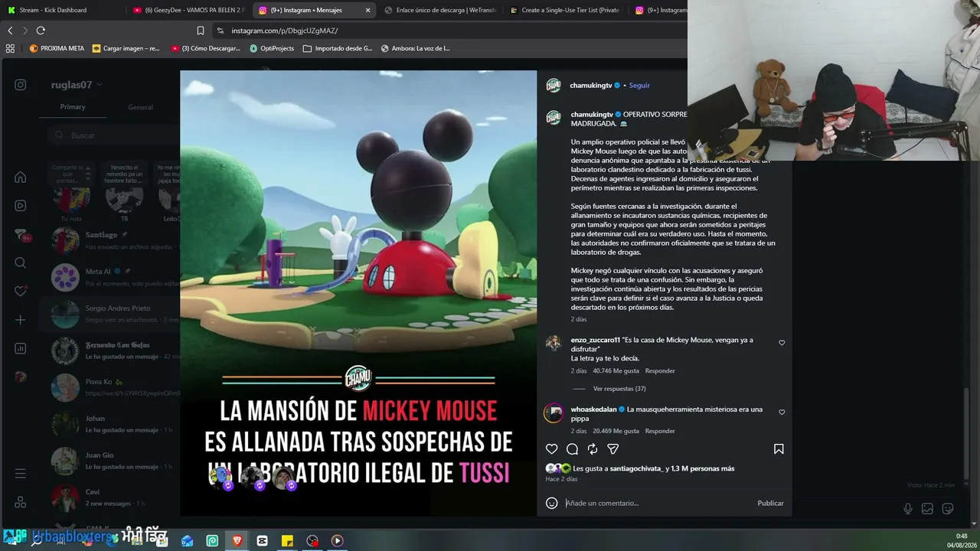Image resolution: width=980 pixels, height=551 pixels.
Task: Open CapCut from the taskbar
Action: tap(262, 541)
